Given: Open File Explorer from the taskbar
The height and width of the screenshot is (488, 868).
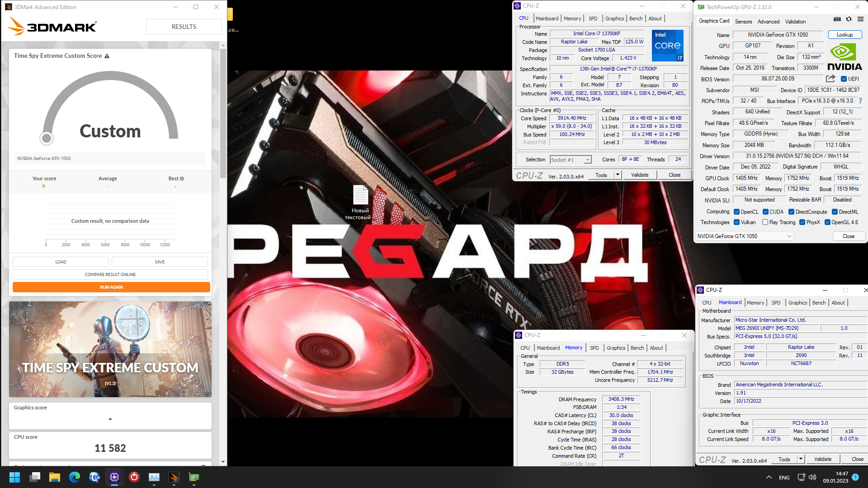Looking at the screenshot, I should [x=55, y=477].
